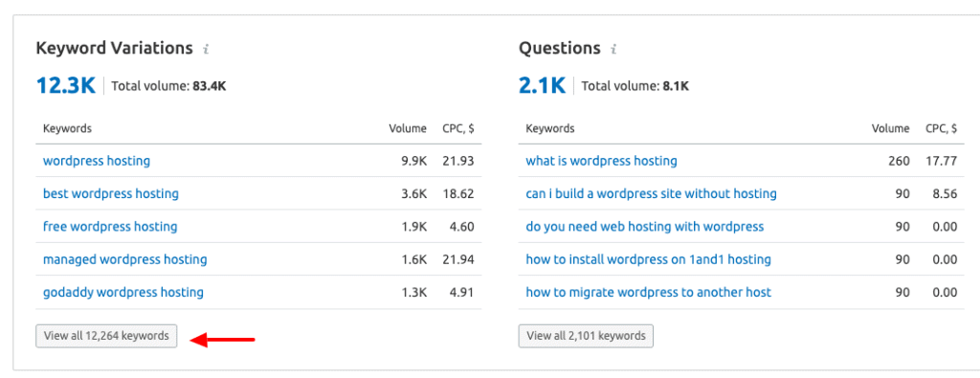Click the 2.1K questions count
This screenshot has width=980, height=378.
(542, 85)
